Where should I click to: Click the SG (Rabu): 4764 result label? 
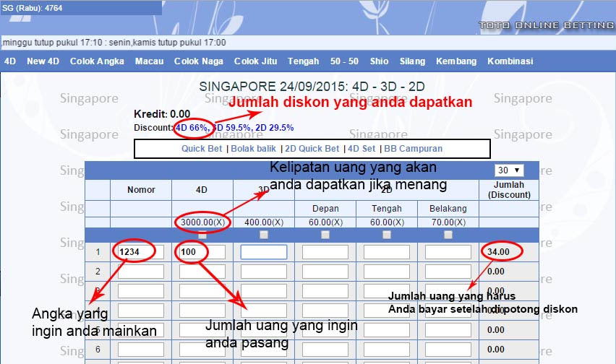(33, 8)
